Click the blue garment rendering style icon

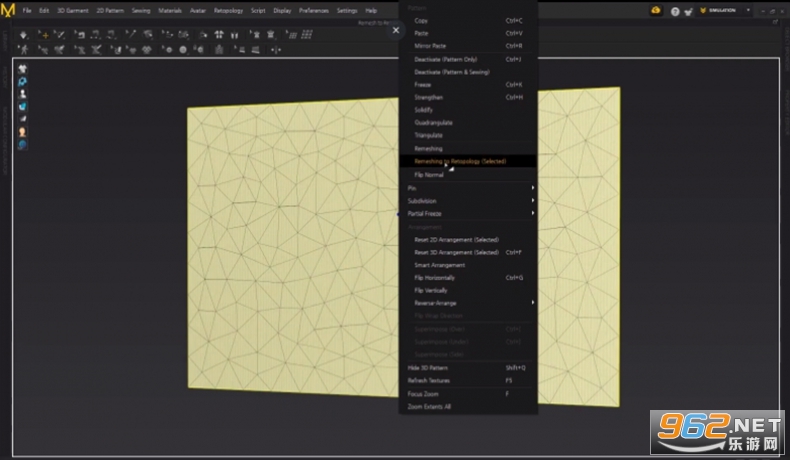pos(22,107)
